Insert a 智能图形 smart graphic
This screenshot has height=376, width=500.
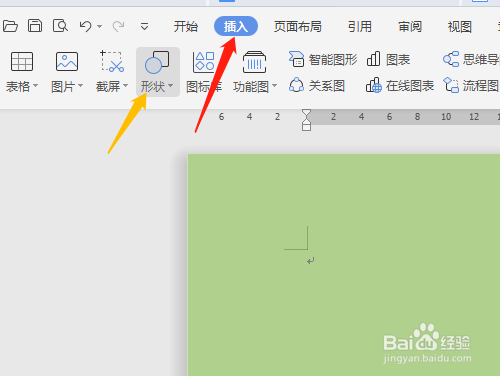(323, 60)
